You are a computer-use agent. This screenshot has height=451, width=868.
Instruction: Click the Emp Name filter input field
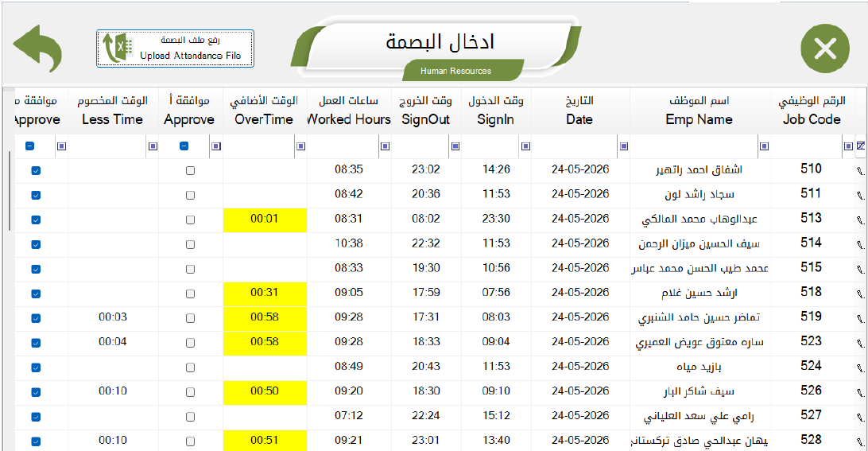pyautogui.click(x=694, y=146)
